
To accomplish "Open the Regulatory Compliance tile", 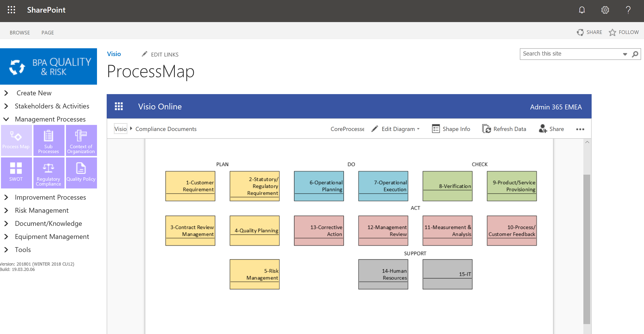I will [x=49, y=173].
